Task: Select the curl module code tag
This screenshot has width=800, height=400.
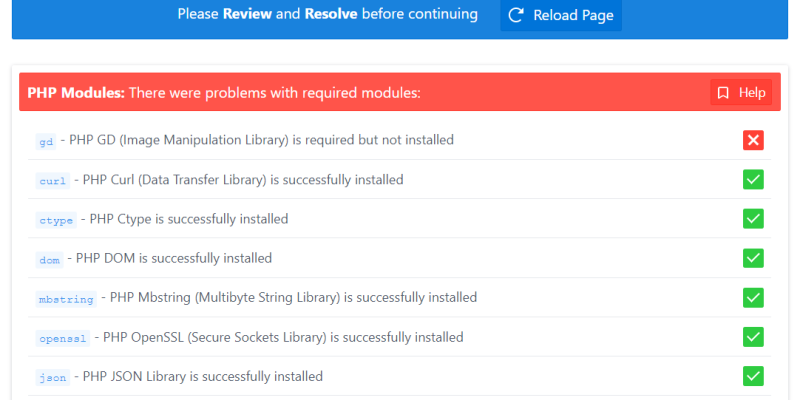Action: click(53, 181)
